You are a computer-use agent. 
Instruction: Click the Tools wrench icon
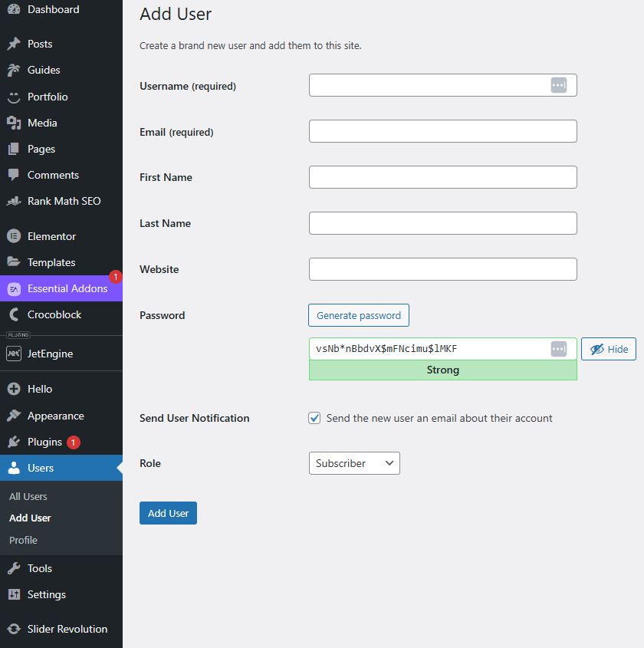[x=14, y=568]
